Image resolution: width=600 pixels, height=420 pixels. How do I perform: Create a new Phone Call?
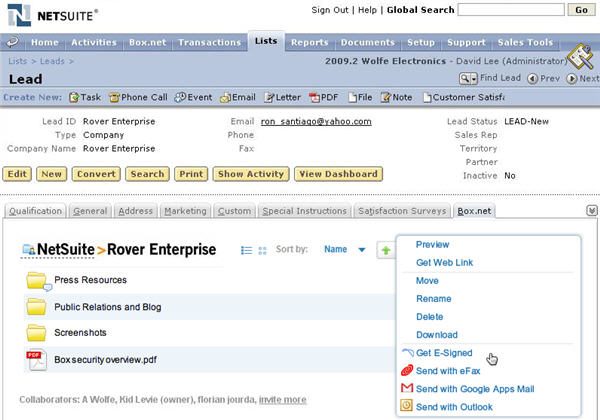pyautogui.click(x=138, y=98)
